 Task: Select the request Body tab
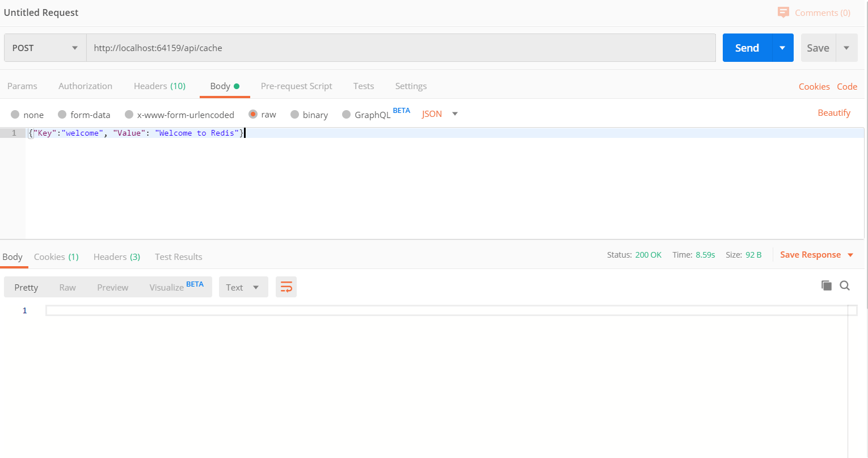pyautogui.click(x=225, y=86)
